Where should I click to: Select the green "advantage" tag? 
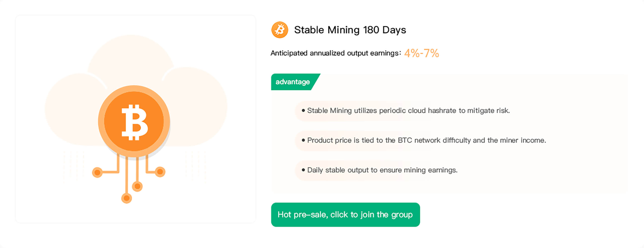coord(293,82)
